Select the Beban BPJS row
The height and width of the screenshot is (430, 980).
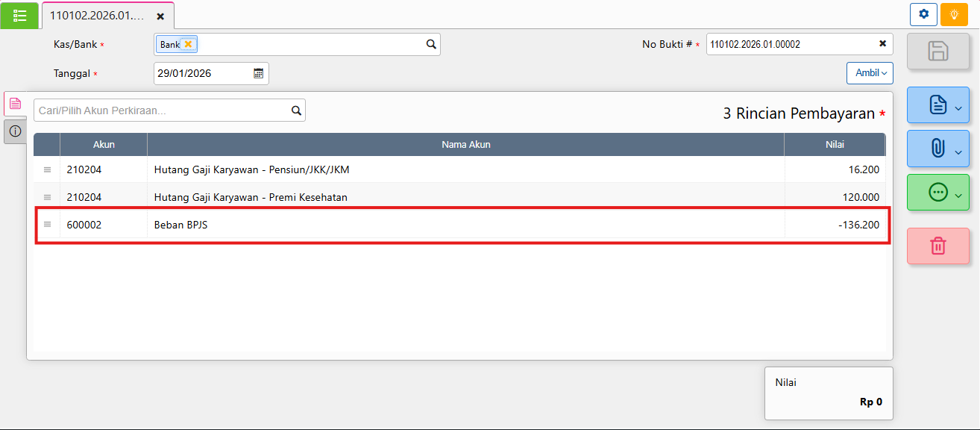(462, 224)
